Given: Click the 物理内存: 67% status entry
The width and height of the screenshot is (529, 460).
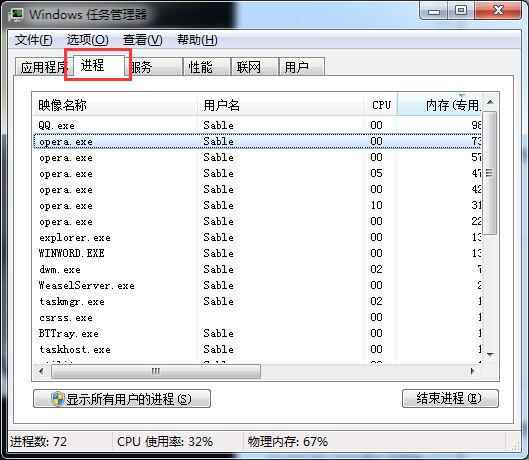Looking at the screenshot, I should (x=288, y=441).
